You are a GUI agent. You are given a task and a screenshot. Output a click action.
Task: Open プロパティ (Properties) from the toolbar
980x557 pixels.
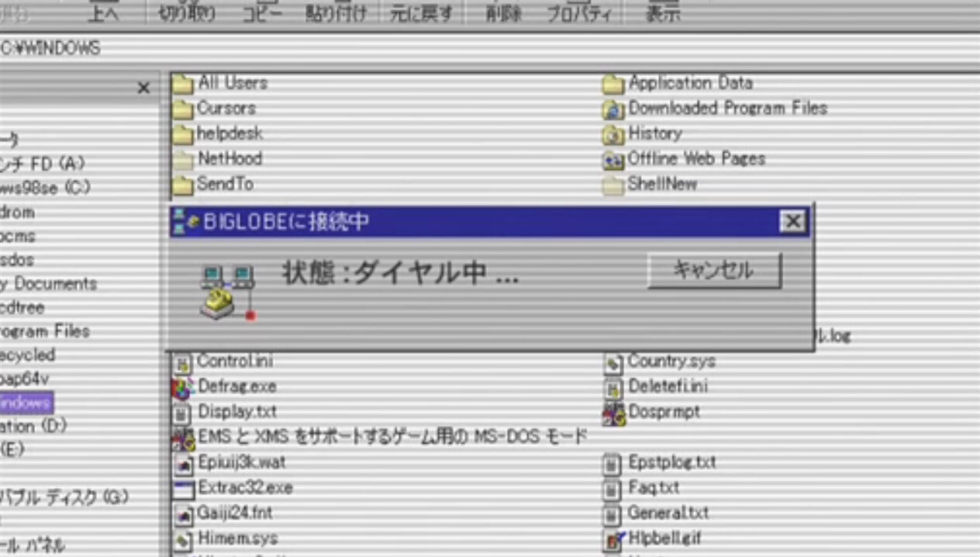[579, 12]
